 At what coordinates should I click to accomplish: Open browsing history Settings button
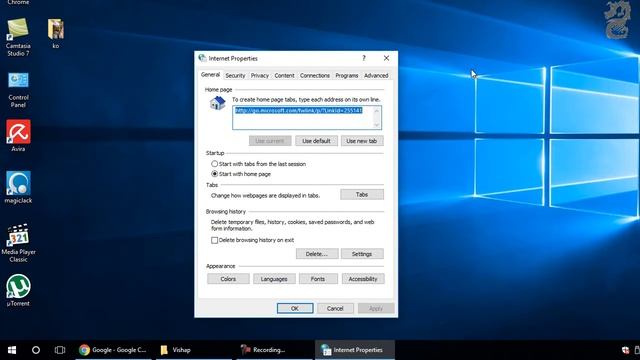pyautogui.click(x=362, y=254)
